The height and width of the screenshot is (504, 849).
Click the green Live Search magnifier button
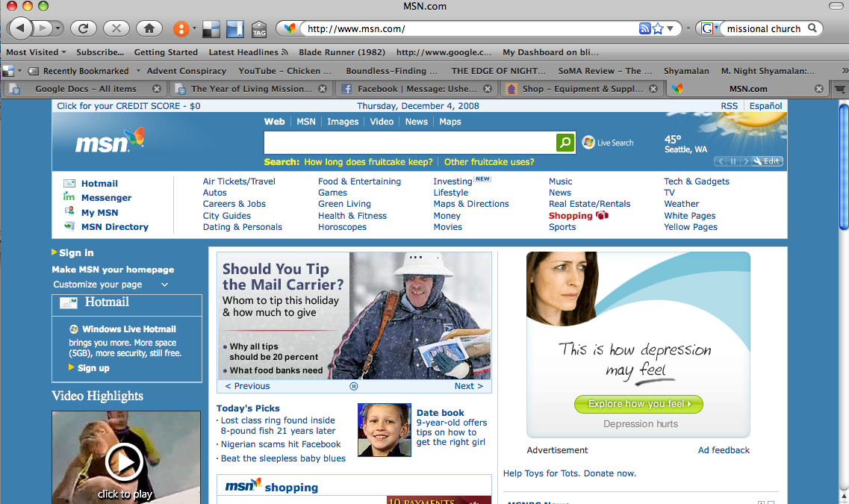tap(565, 142)
